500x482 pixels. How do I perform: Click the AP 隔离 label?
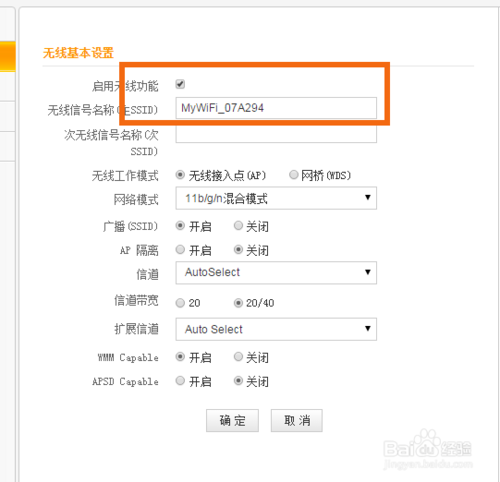(x=139, y=250)
